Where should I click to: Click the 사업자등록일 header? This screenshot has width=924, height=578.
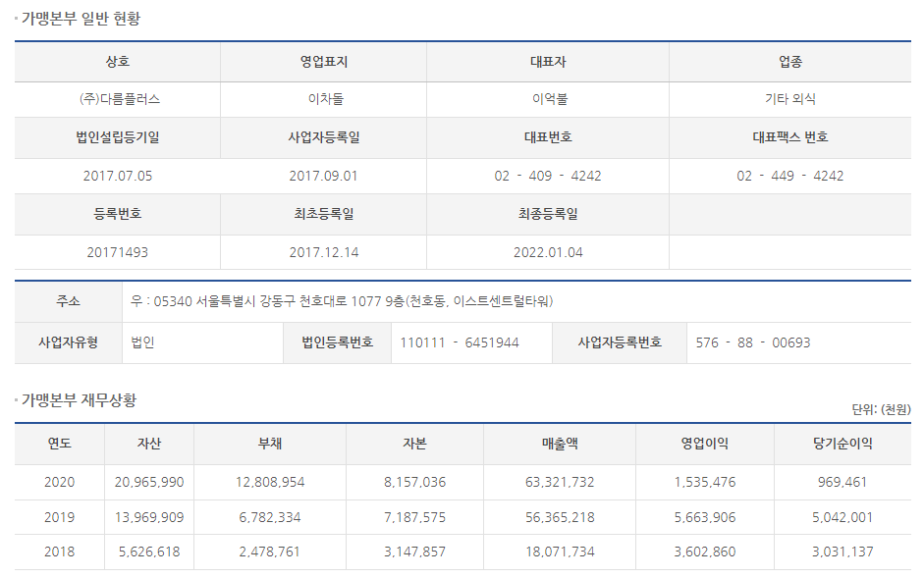click(323, 137)
